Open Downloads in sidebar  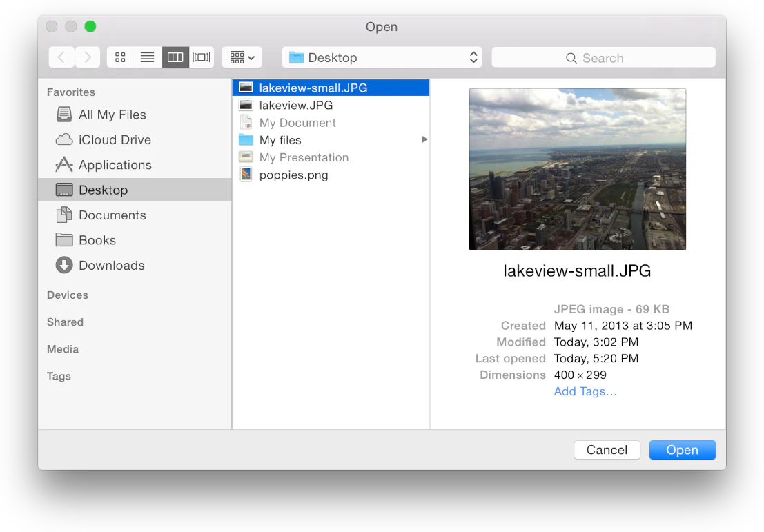coord(135,265)
